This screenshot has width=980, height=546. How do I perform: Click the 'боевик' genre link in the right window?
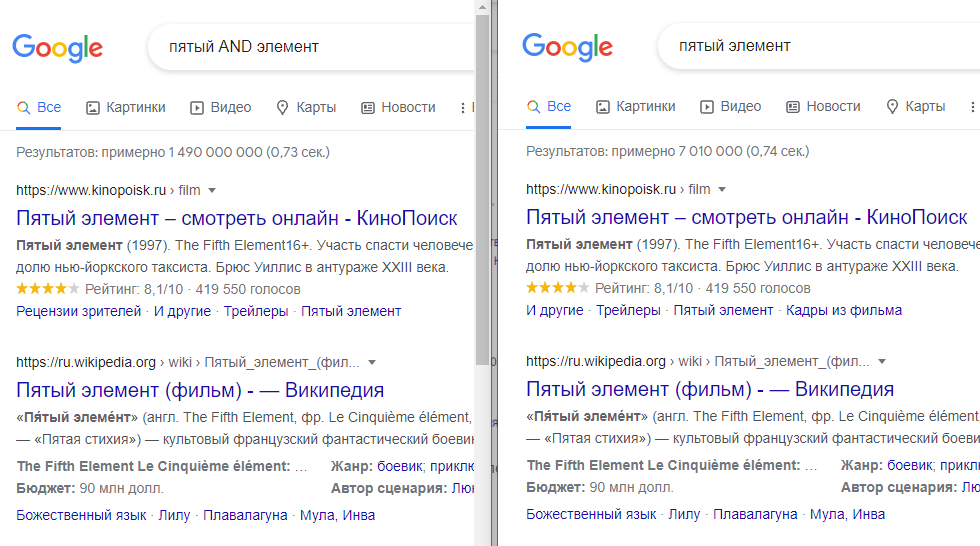(x=911, y=465)
